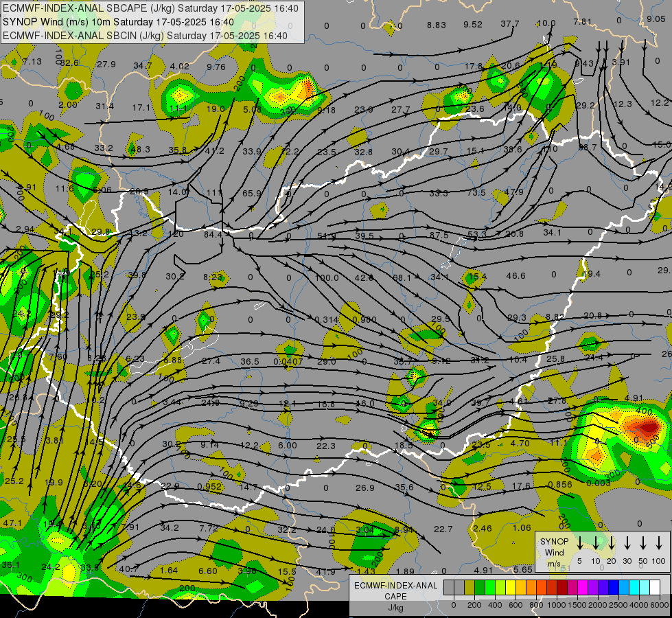
Task: Click the 87.5 data value
Action: pos(439,236)
